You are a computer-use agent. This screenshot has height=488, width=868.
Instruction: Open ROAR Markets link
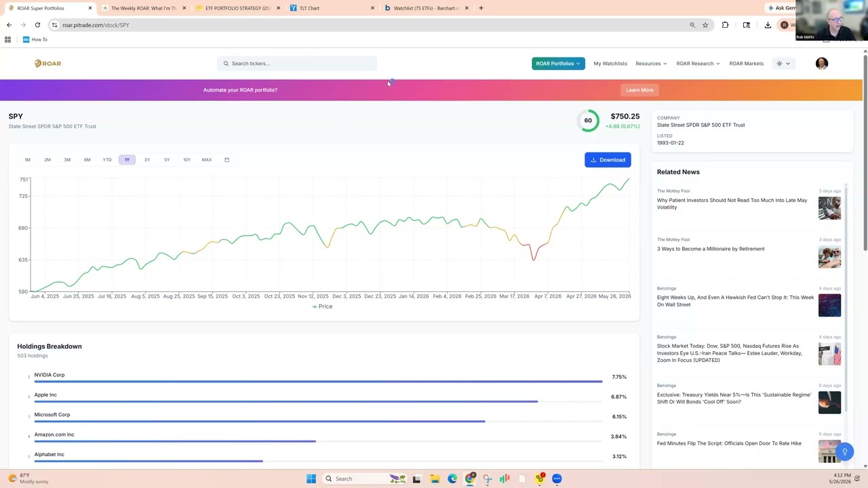click(x=746, y=64)
